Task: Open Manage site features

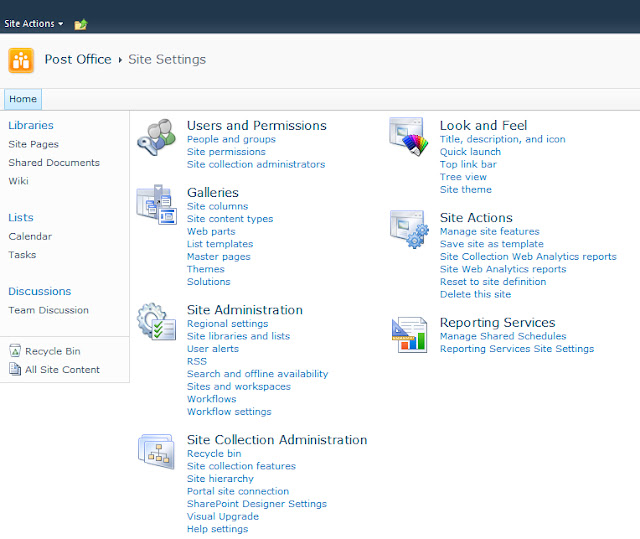Action: tap(489, 231)
